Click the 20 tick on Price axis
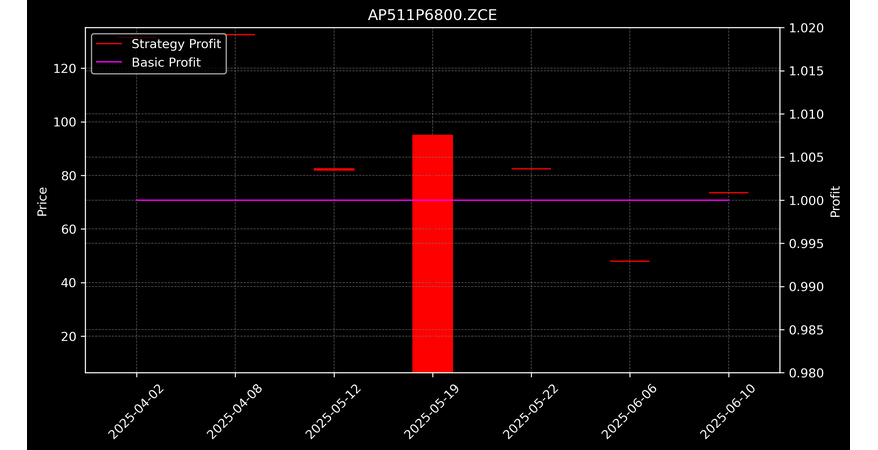The width and height of the screenshot is (878, 450). click(x=68, y=336)
